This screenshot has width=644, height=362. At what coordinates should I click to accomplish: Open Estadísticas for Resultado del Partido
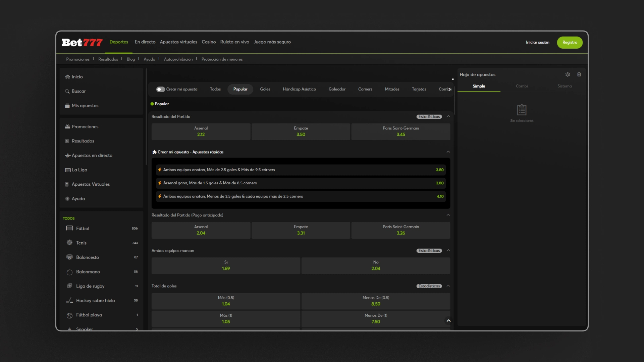429,117
